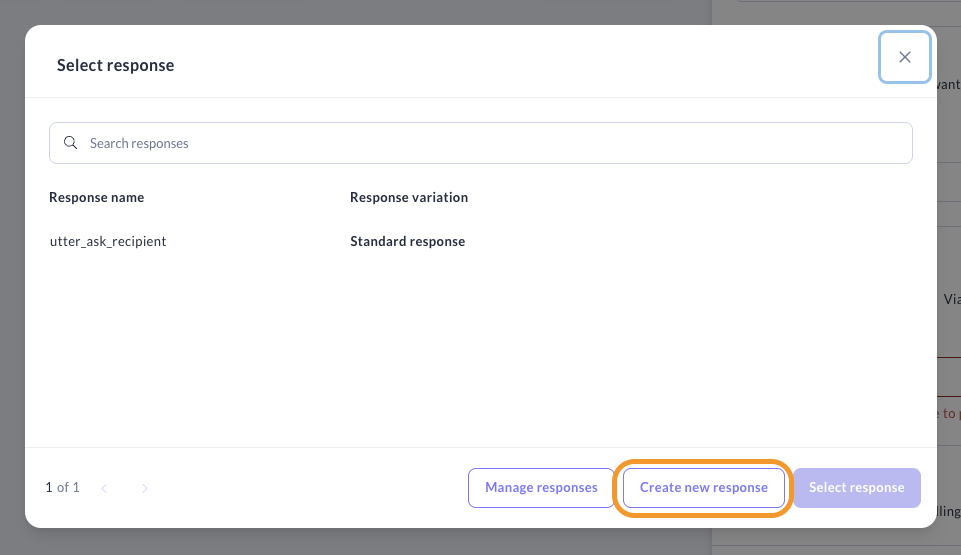The image size is (961, 555).
Task: Close the Select response dialog
Action: 905,57
